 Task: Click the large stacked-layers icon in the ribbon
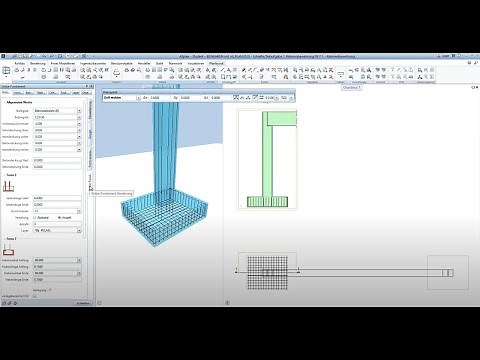click(x=116, y=71)
